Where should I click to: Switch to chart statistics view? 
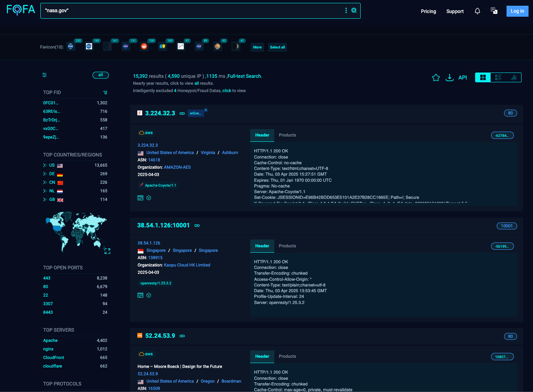click(513, 77)
